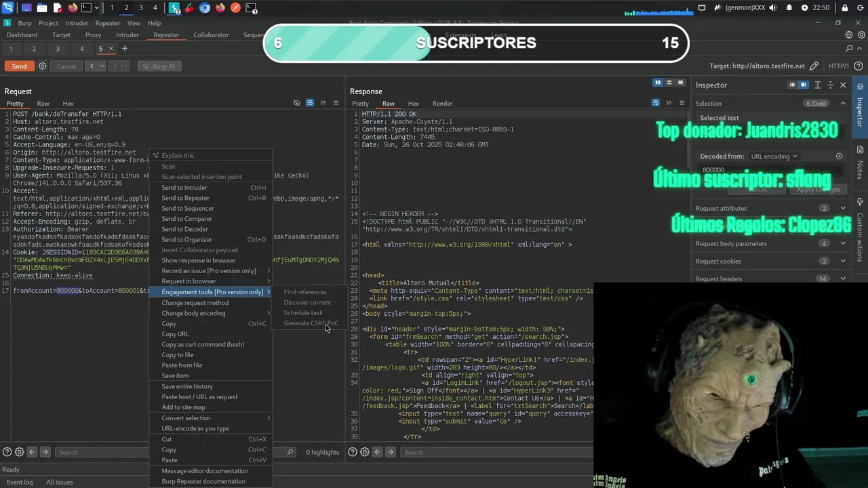Collapse the Selection section

tap(843, 103)
